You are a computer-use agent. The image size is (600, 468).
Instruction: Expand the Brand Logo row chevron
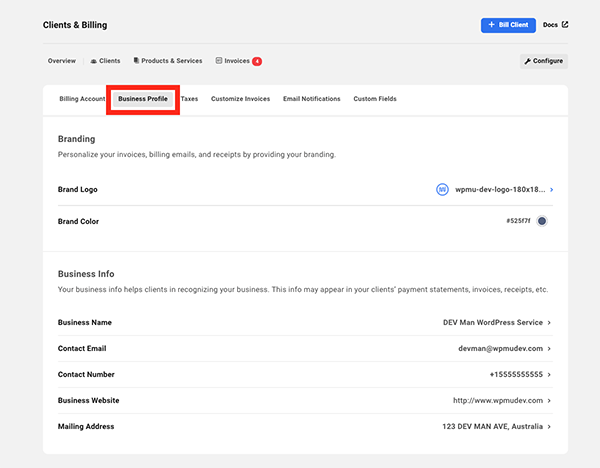pos(551,189)
